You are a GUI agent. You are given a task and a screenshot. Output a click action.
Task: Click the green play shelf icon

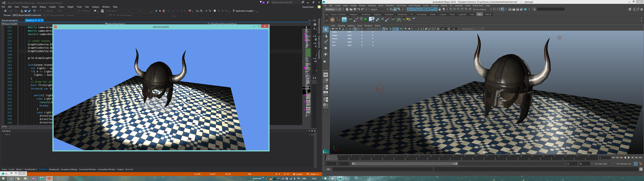(366, 19)
